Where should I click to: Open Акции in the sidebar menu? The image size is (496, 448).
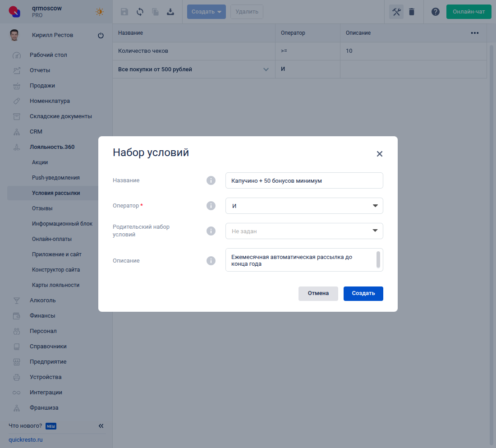pyautogui.click(x=40, y=162)
